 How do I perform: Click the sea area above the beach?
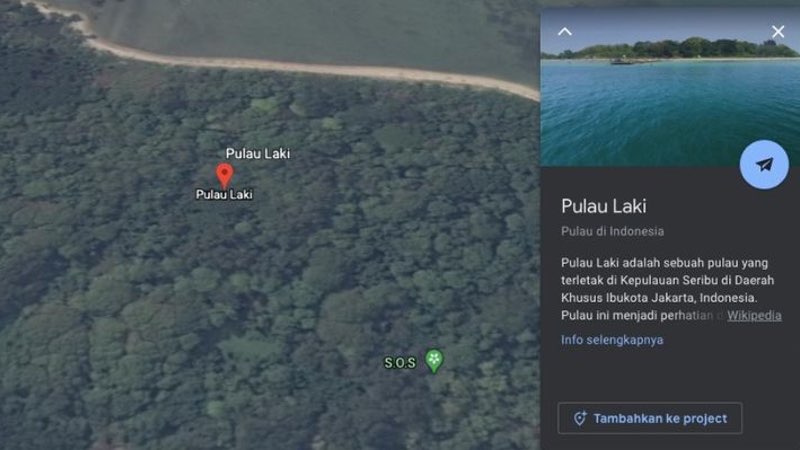point(306,28)
